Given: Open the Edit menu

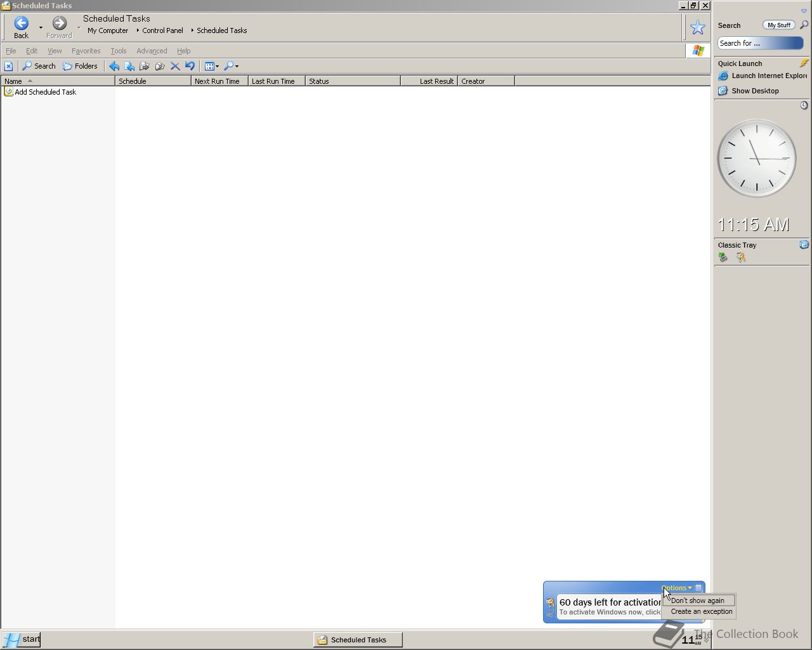Looking at the screenshot, I should [x=32, y=51].
